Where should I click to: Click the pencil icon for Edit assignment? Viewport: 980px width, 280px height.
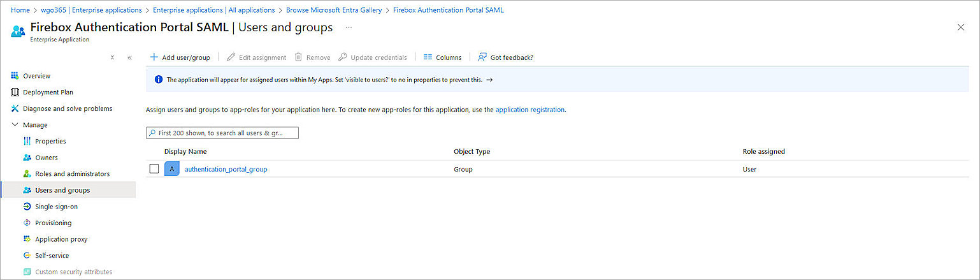click(231, 57)
